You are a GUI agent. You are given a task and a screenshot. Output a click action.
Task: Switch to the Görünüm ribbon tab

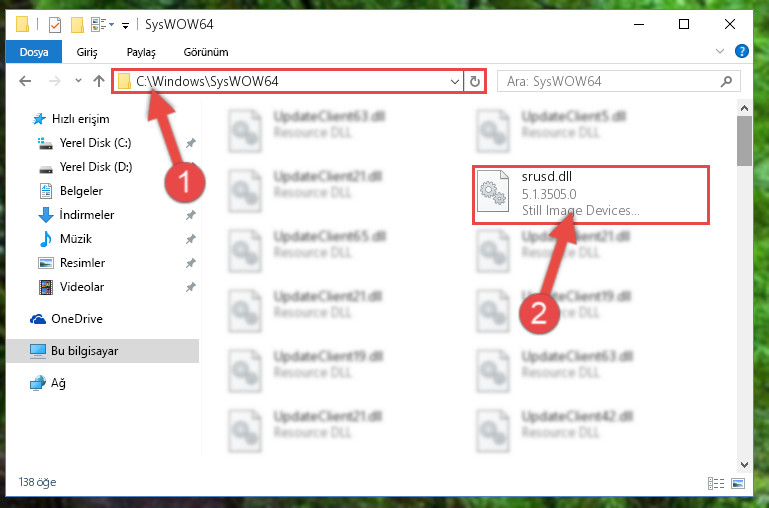206,52
